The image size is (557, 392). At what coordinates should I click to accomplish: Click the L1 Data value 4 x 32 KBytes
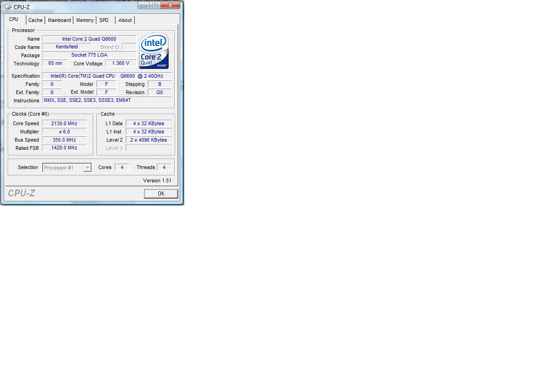coord(149,123)
